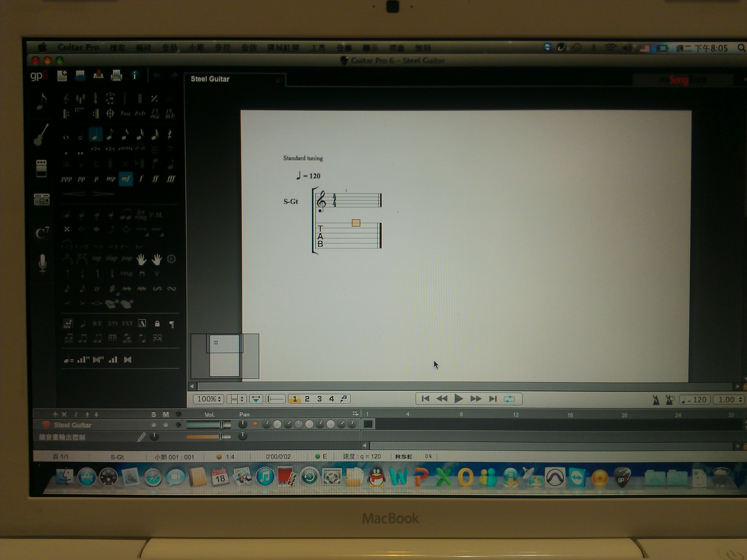Insert an 8vb octave marking
The width and height of the screenshot is (747, 560).
[x=140, y=113]
